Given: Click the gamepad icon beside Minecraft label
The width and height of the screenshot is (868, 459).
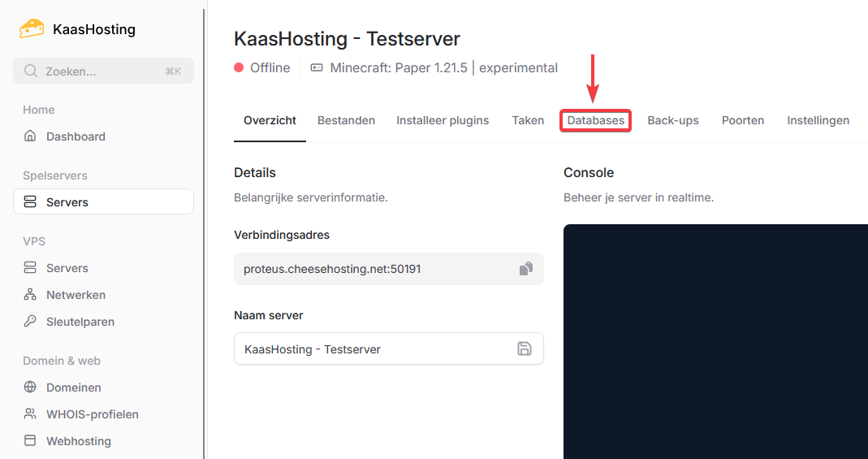Looking at the screenshot, I should (317, 67).
